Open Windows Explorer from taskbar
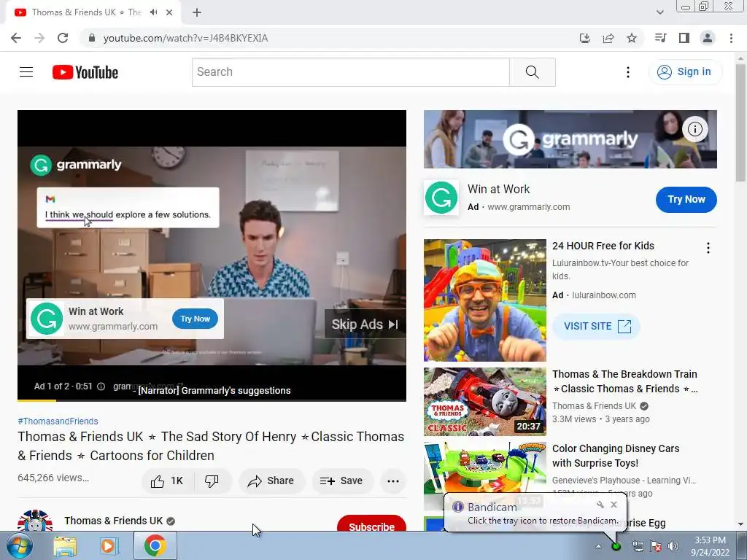Screen dimensions: 747x560 [x=65, y=545]
